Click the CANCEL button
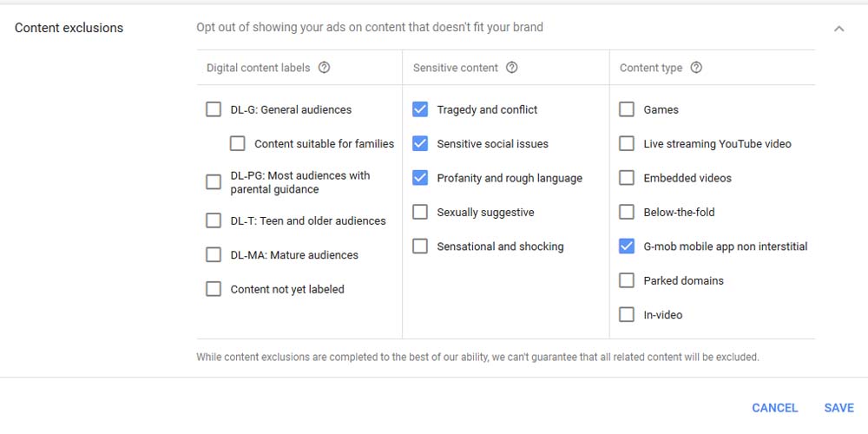 tap(775, 408)
